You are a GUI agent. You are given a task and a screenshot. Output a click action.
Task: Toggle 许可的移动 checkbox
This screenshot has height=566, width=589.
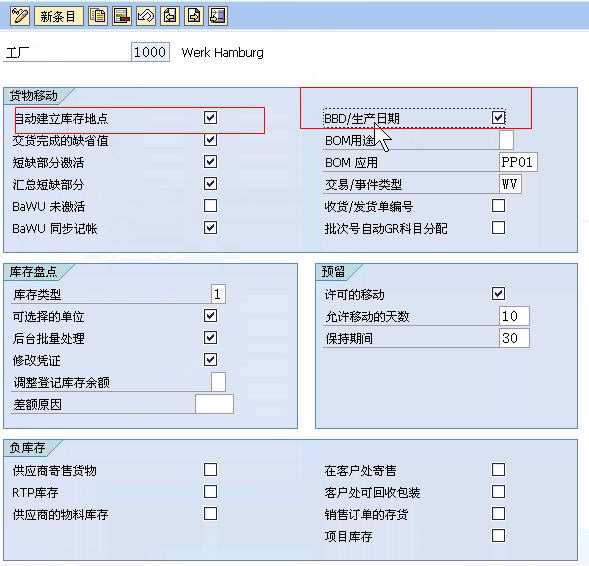point(498,294)
